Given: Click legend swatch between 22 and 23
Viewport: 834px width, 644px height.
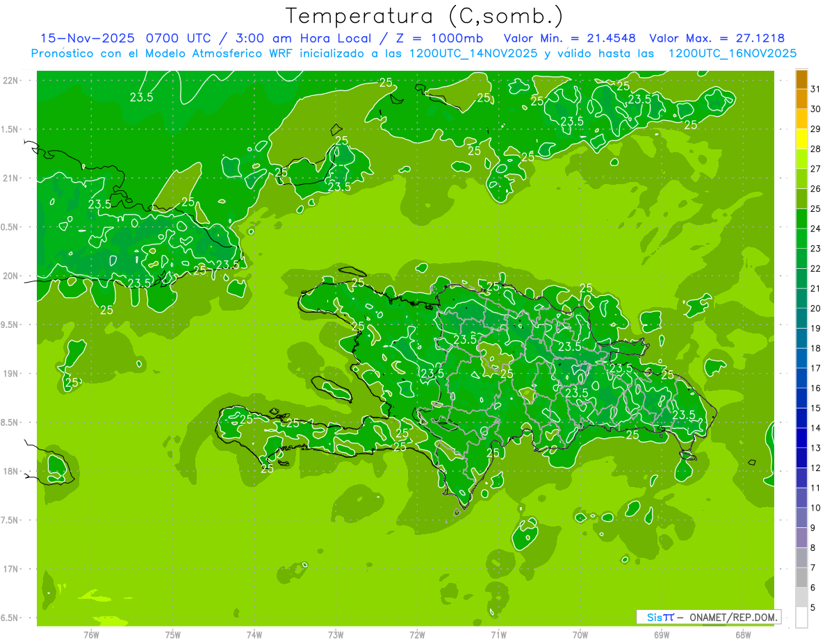Looking at the screenshot, I should click(801, 258).
